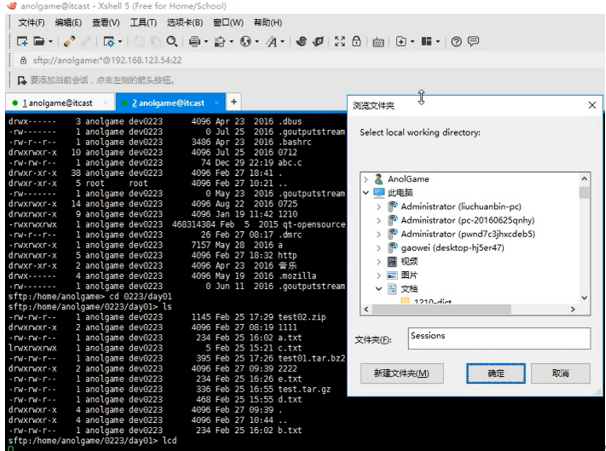Open dropdown arrow beside Print icon

click(x=206, y=41)
